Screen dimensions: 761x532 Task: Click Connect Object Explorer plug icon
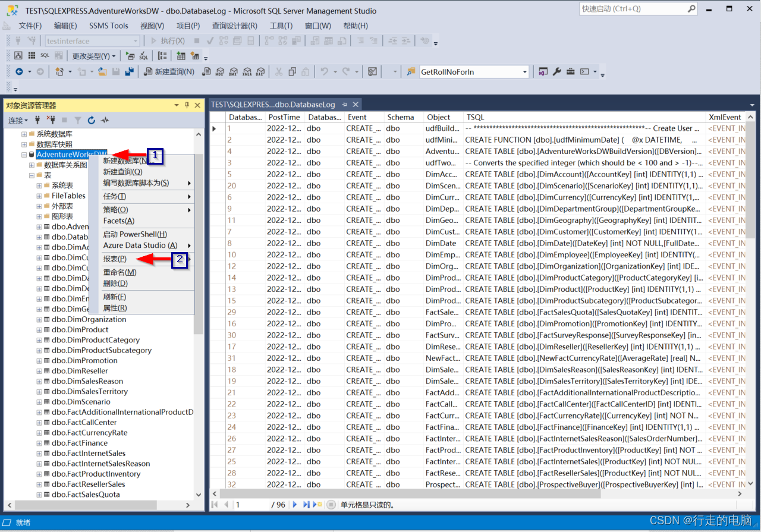[x=38, y=120]
